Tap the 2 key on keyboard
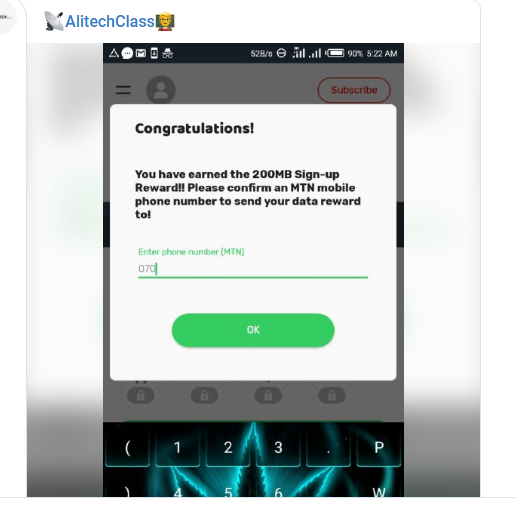516x505 pixels. [228, 447]
